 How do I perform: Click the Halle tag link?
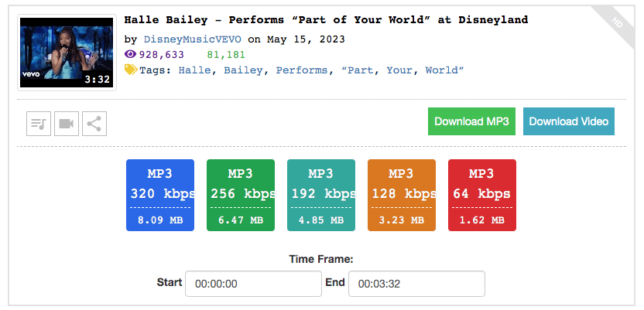coord(195,70)
